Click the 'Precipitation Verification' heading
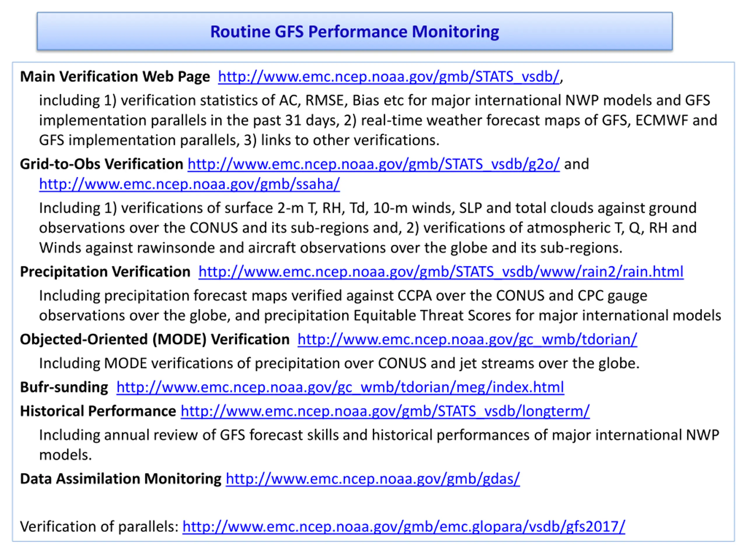Viewport: 747px width, 560px height. click(x=105, y=272)
